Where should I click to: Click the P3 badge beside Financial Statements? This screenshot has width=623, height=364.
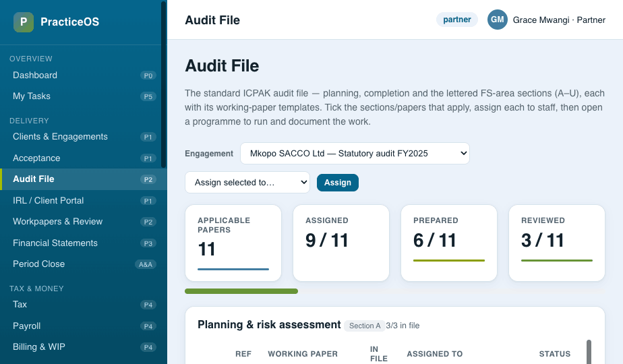(148, 243)
